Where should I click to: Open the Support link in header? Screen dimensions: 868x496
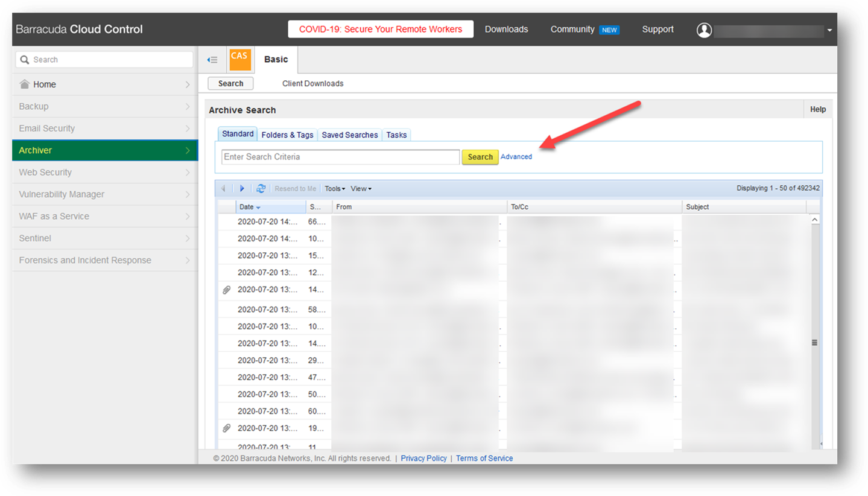click(657, 29)
